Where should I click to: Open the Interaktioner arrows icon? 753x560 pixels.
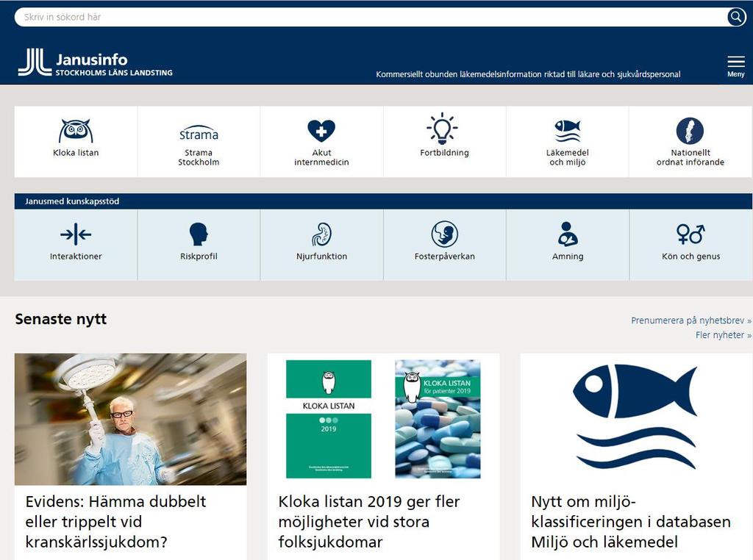pos(76,234)
